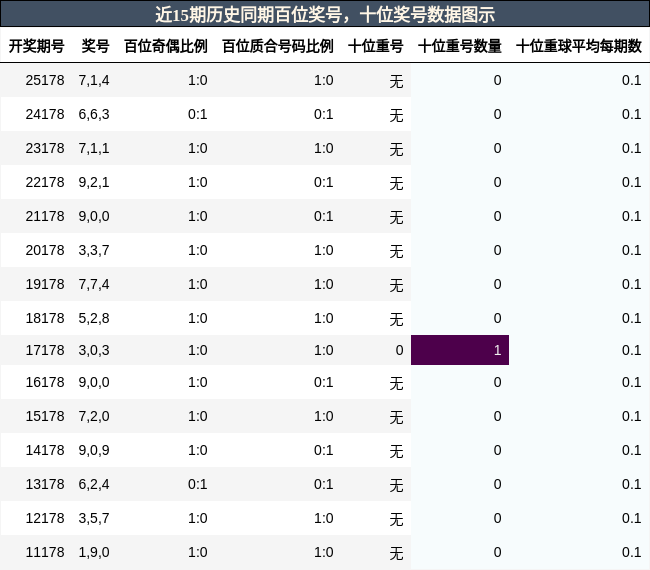Viewport: 650px width, 570px height.
Task: Click prize number 9,0,9
Action: [x=94, y=450]
